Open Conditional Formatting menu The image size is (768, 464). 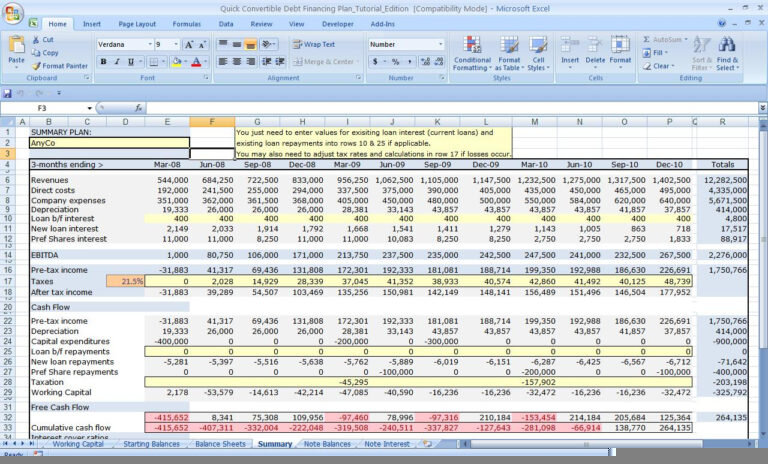coord(472,53)
